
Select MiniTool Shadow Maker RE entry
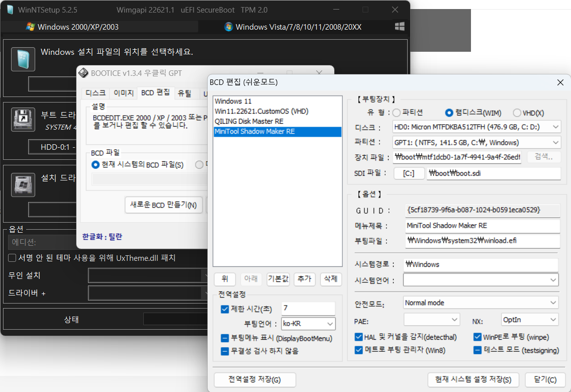(277, 131)
